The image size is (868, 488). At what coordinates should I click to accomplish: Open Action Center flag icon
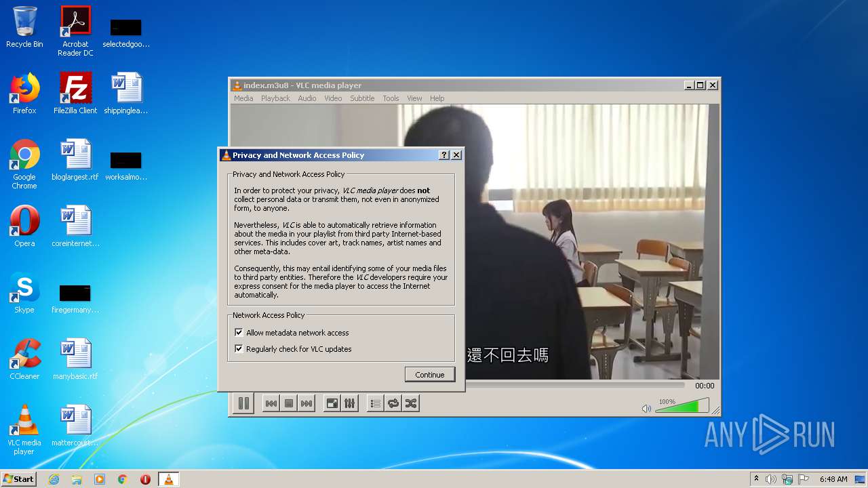click(x=804, y=479)
